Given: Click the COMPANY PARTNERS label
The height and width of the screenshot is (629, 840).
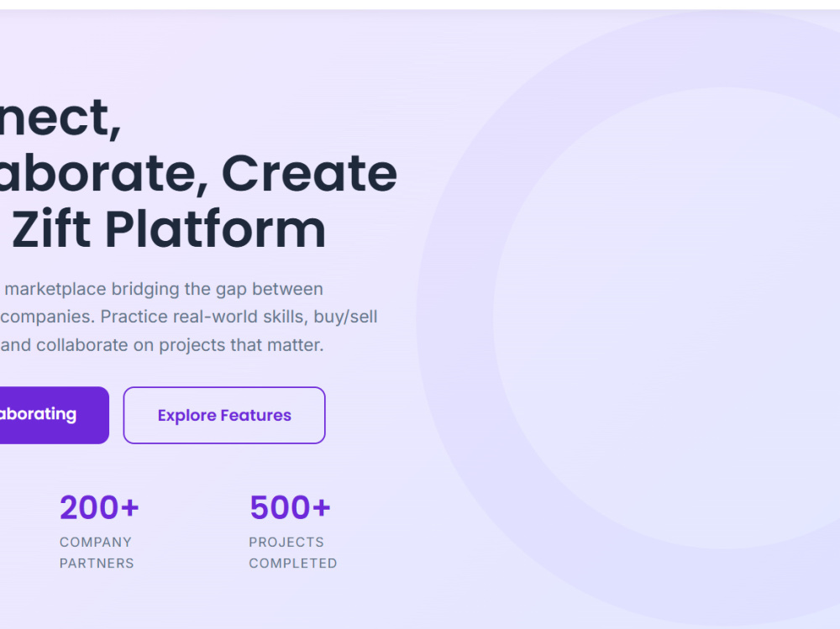Looking at the screenshot, I should tap(97, 553).
